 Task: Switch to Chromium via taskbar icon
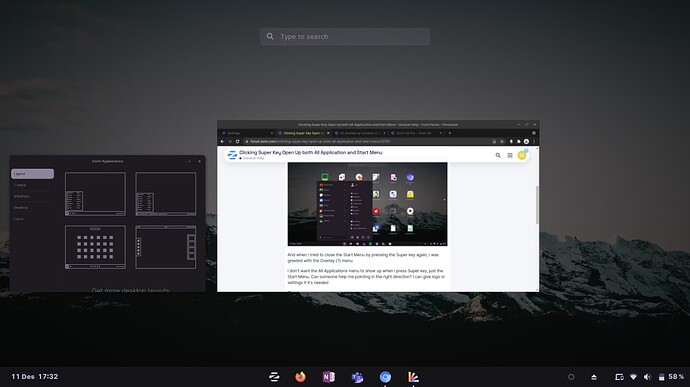pyautogui.click(x=385, y=377)
